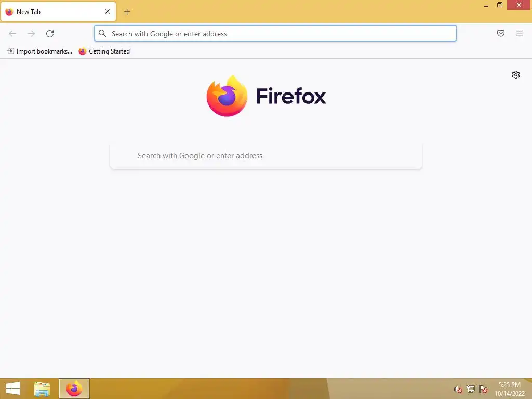Click the address bar search field

click(275, 34)
